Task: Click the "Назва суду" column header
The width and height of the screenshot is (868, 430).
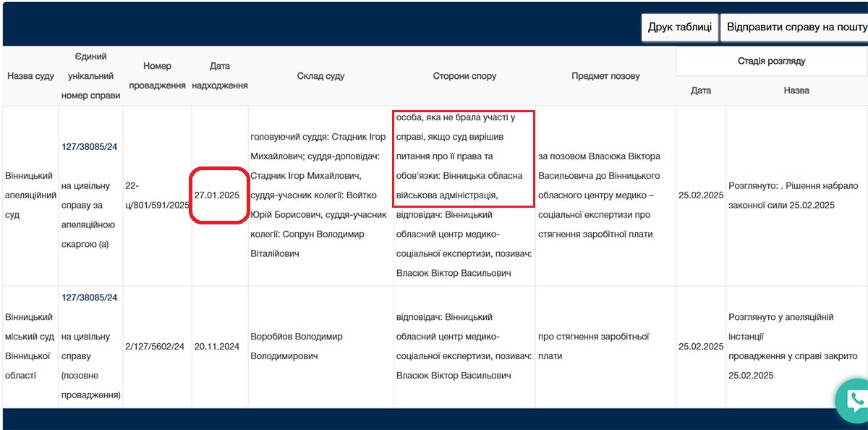Action: 30,75
